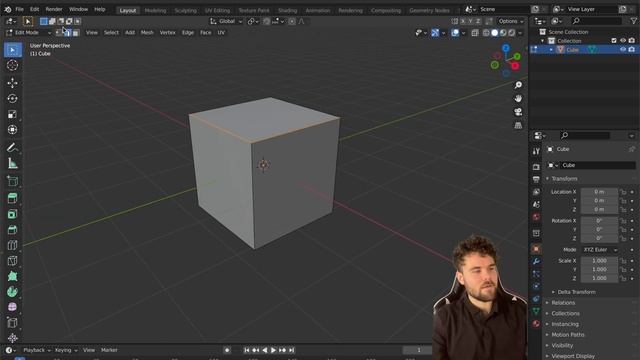This screenshot has width=640, height=360.
Task: Select the Spin tool
Action: [13, 291]
